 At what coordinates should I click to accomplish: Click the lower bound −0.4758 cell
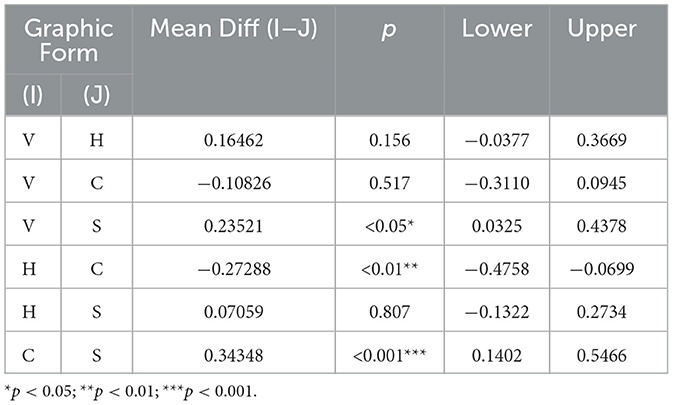pos(498,270)
